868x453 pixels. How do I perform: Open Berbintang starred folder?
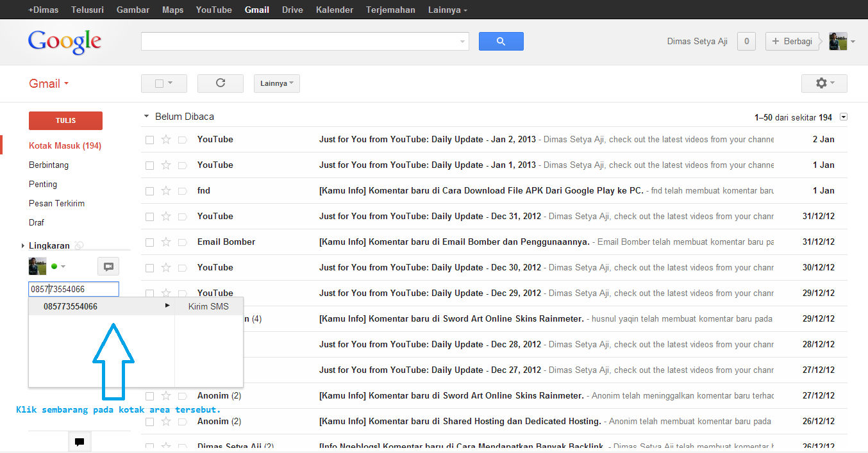click(x=49, y=165)
